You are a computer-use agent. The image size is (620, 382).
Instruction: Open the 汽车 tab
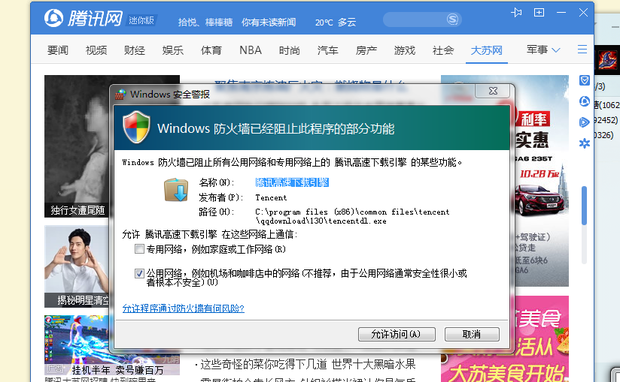[x=327, y=50]
